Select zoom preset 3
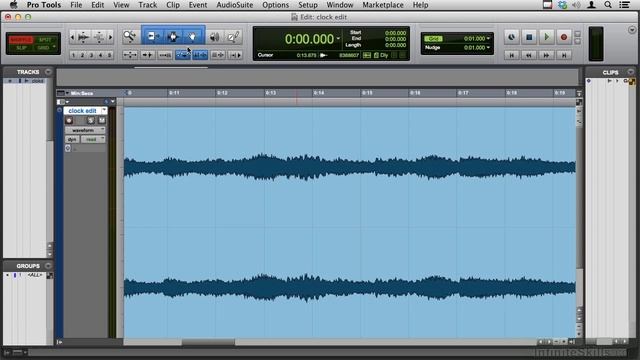This screenshot has width=640, height=360. click(x=91, y=55)
